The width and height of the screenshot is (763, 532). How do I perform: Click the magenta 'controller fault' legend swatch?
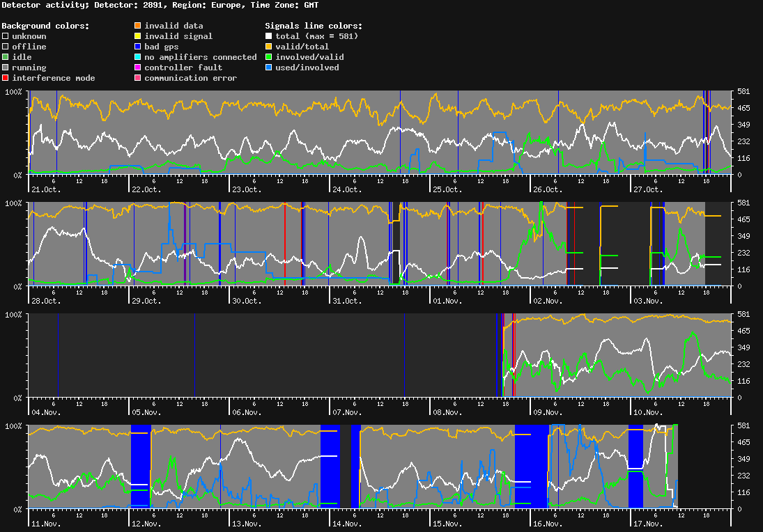pyautogui.click(x=137, y=67)
